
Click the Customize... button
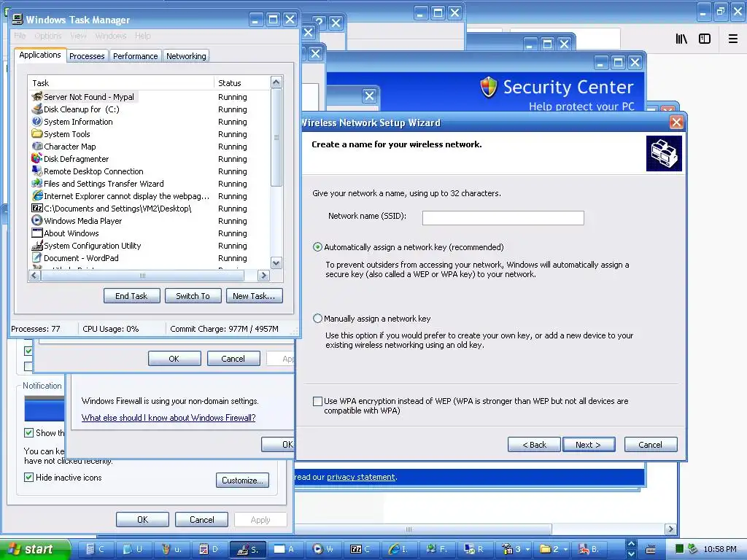tap(242, 480)
